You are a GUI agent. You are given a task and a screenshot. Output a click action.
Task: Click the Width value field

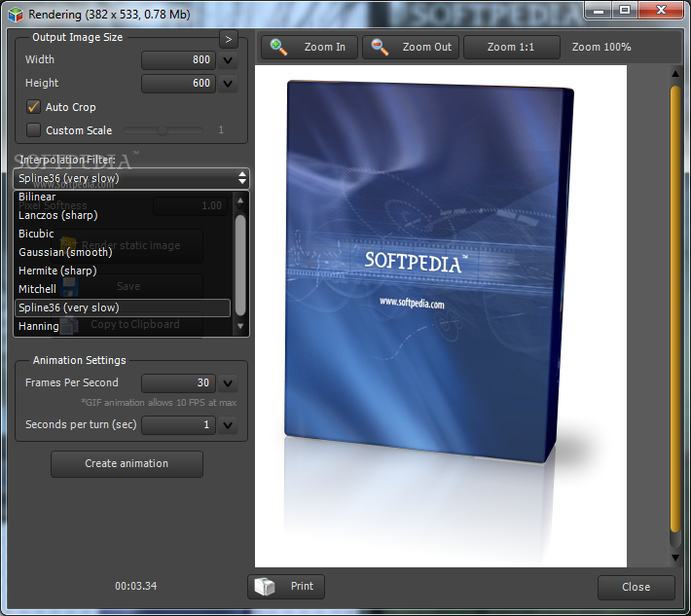178,60
